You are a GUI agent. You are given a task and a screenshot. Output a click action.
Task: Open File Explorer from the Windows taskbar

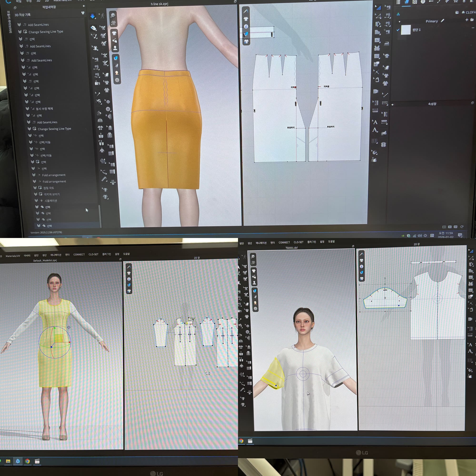click(x=8, y=461)
